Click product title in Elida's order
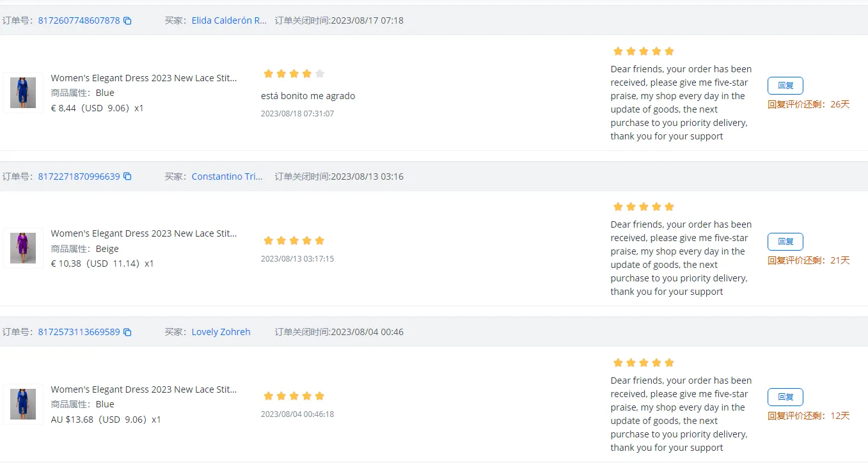This screenshot has width=868, height=463. point(144,78)
